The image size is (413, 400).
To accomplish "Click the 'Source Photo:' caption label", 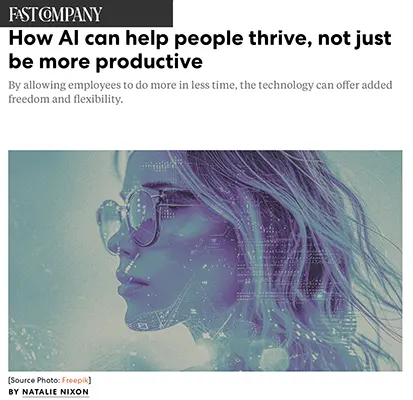I will (x=35, y=380).
